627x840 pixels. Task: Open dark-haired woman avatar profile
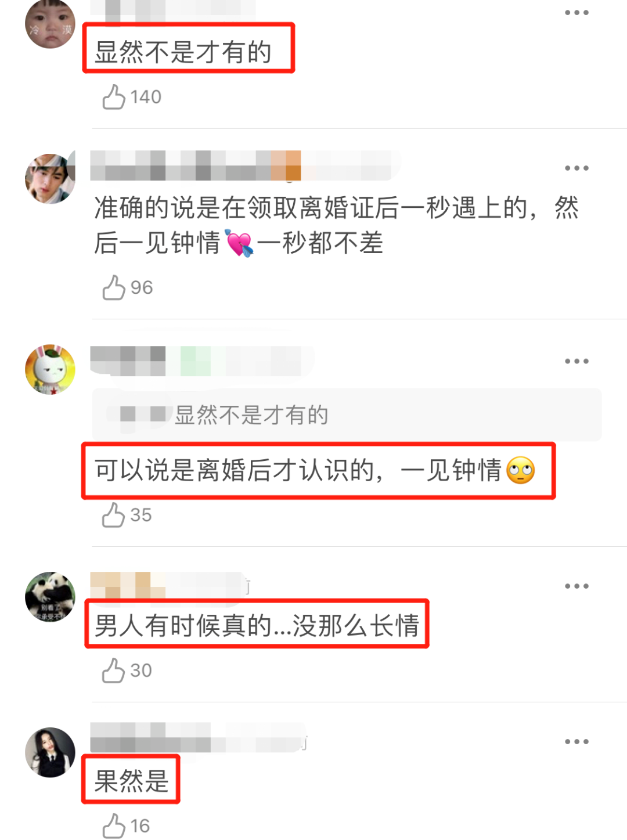click(x=51, y=752)
